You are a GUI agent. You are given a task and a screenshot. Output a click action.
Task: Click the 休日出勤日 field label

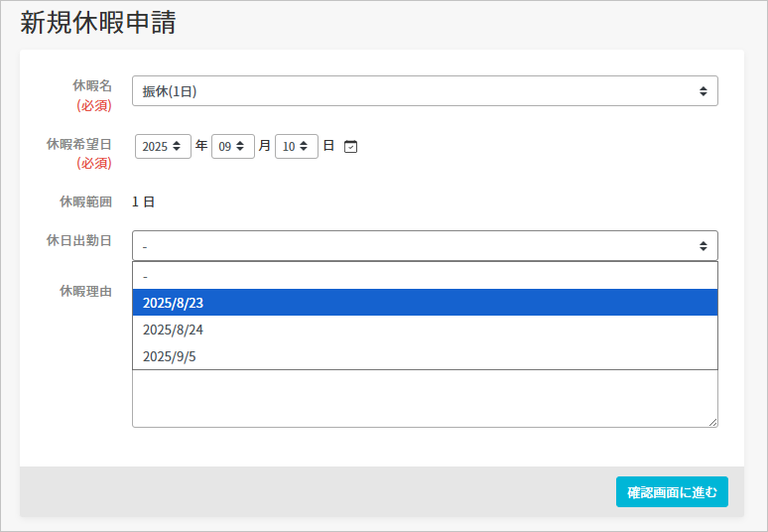click(x=79, y=241)
